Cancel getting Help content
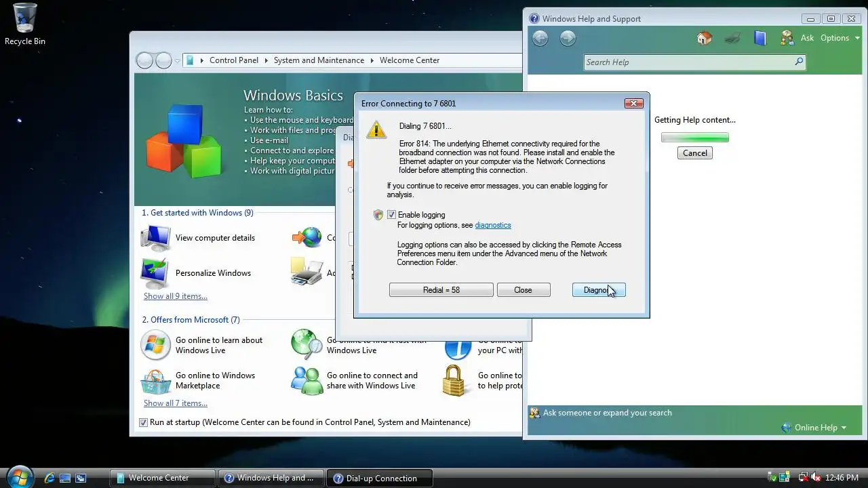Viewport: 868px width, 488px height. (x=695, y=153)
